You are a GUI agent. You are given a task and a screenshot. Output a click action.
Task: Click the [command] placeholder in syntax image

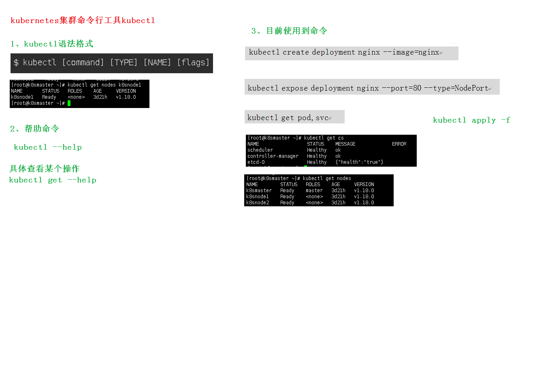(83, 63)
